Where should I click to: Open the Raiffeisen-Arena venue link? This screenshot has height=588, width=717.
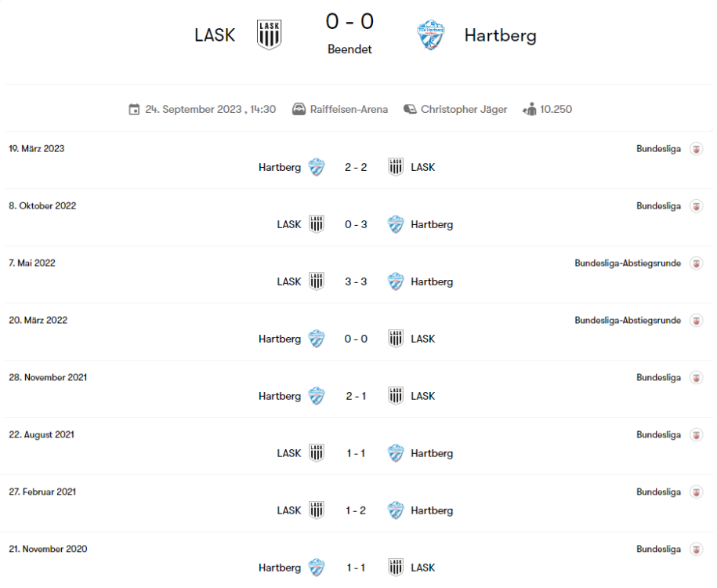(x=350, y=109)
